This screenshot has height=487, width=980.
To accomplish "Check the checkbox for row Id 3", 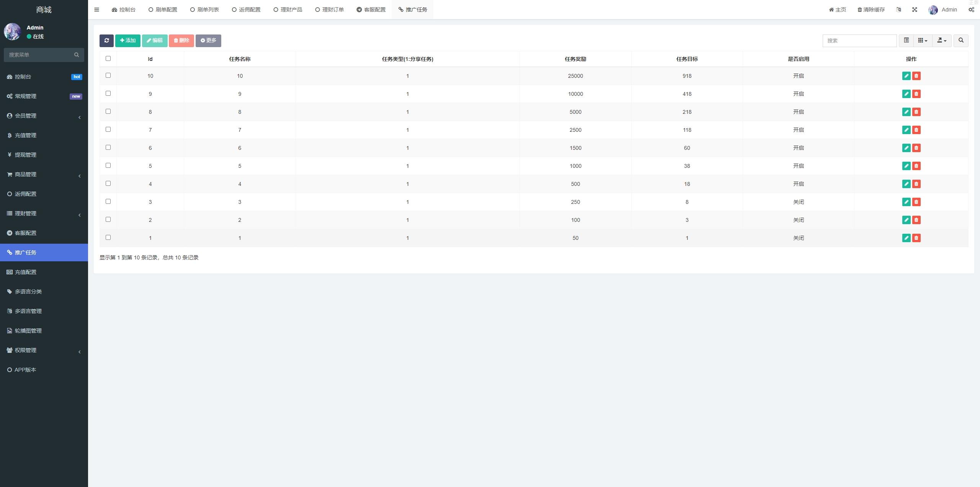I will (108, 202).
